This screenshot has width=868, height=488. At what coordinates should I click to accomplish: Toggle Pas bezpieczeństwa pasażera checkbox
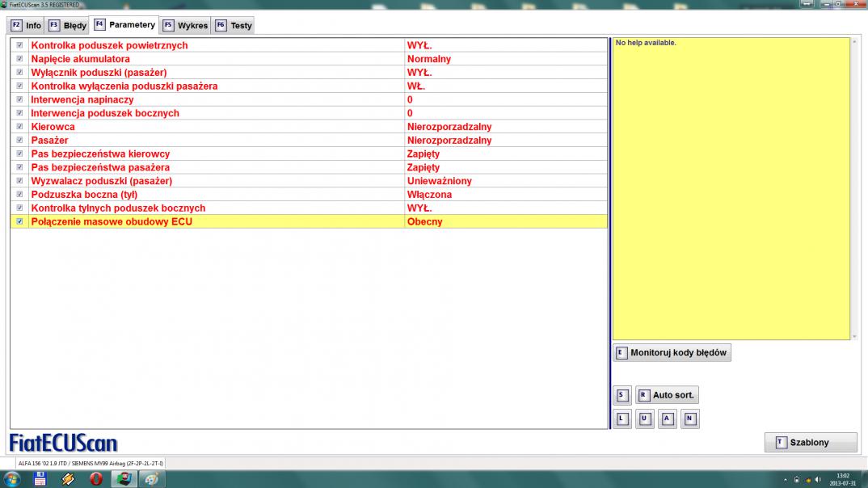point(19,167)
